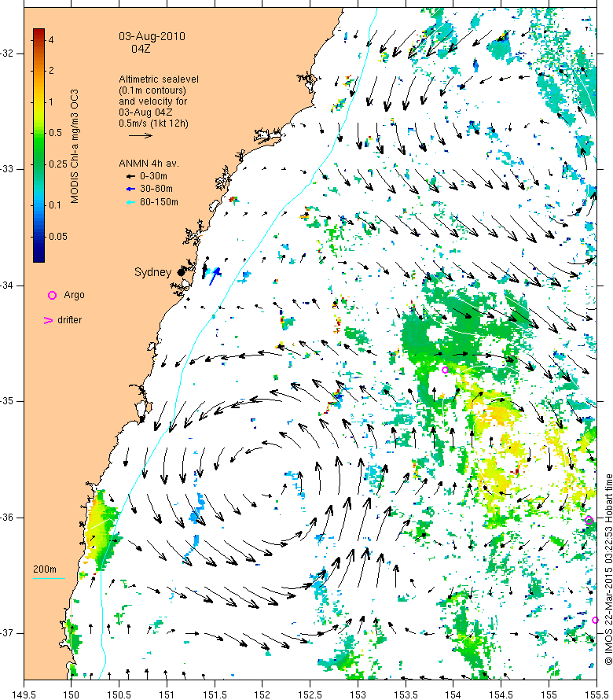Click the '0-30m' depth label
Image resolution: width=613 pixels, height=700 pixels.
(x=153, y=176)
